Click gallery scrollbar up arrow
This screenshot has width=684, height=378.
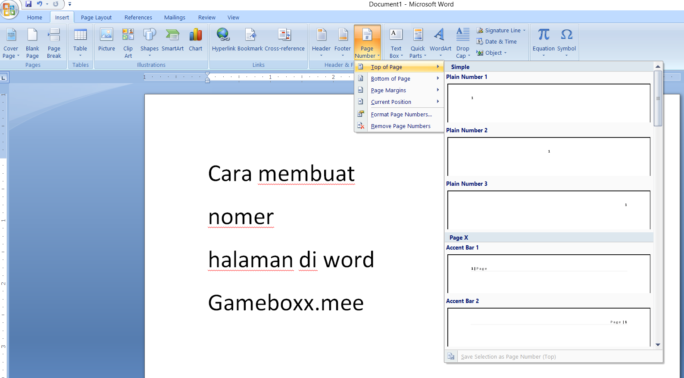point(658,66)
